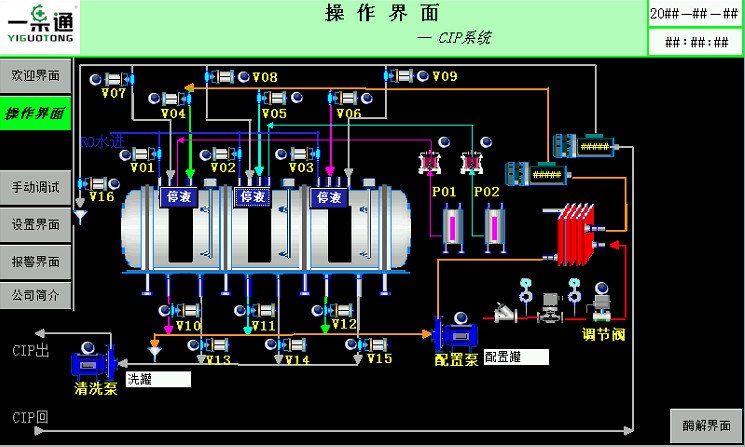Screen dimensions: 745x447
Task: Click the 配置罐 text field
Action: tap(516, 356)
